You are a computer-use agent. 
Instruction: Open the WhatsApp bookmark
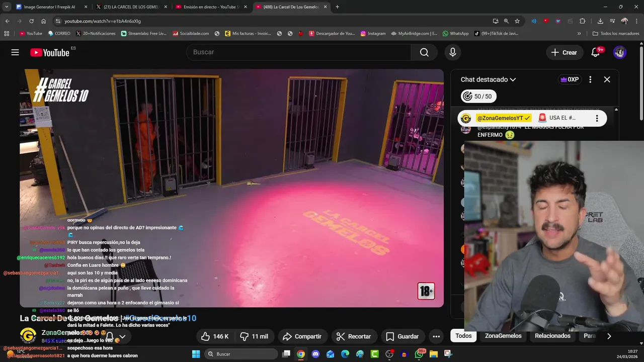click(456, 34)
